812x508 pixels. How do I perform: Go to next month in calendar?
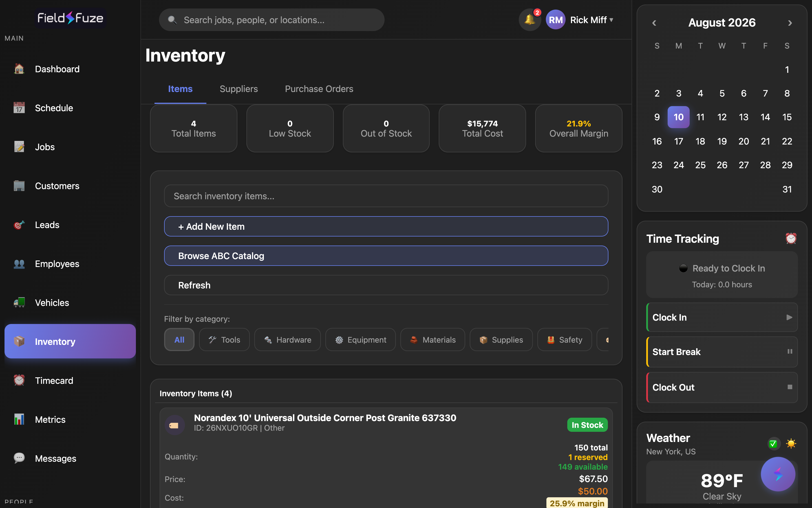pos(790,23)
